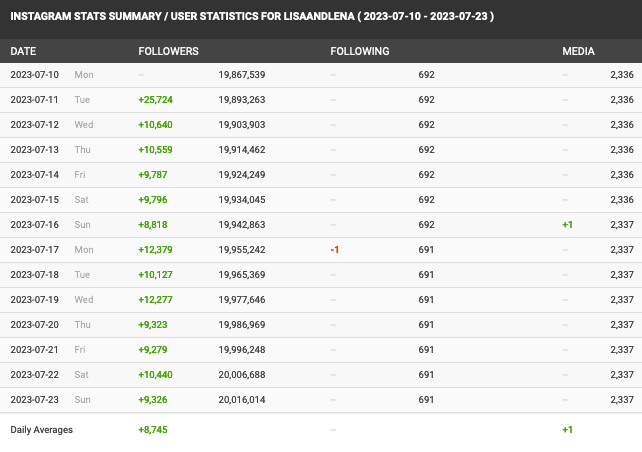The width and height of the screenshot is (642, 452).
Task: Click the +9,326 follower gain
Action: pos(153,400)
